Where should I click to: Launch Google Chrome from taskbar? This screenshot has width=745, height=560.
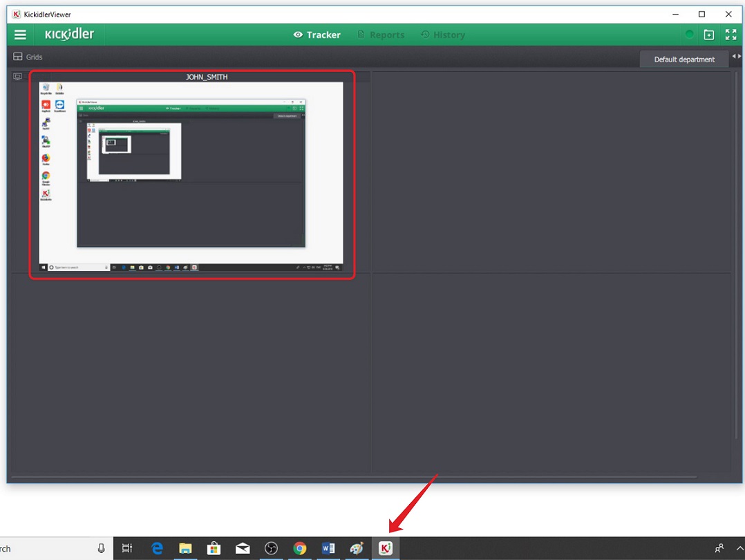300,548
